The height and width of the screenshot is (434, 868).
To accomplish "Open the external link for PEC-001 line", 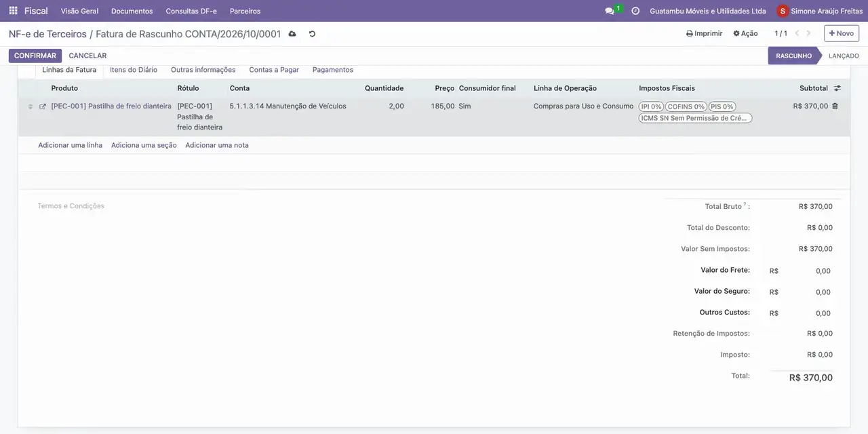I will (43, 106).
